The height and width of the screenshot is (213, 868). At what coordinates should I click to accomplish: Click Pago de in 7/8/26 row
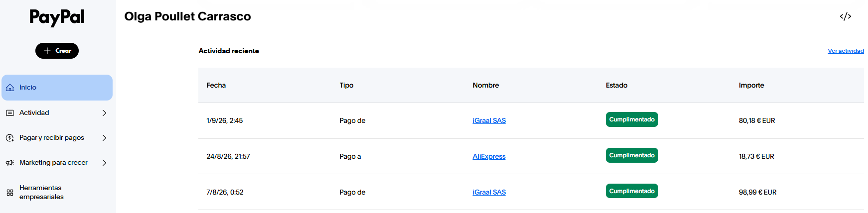coord(352,192)
